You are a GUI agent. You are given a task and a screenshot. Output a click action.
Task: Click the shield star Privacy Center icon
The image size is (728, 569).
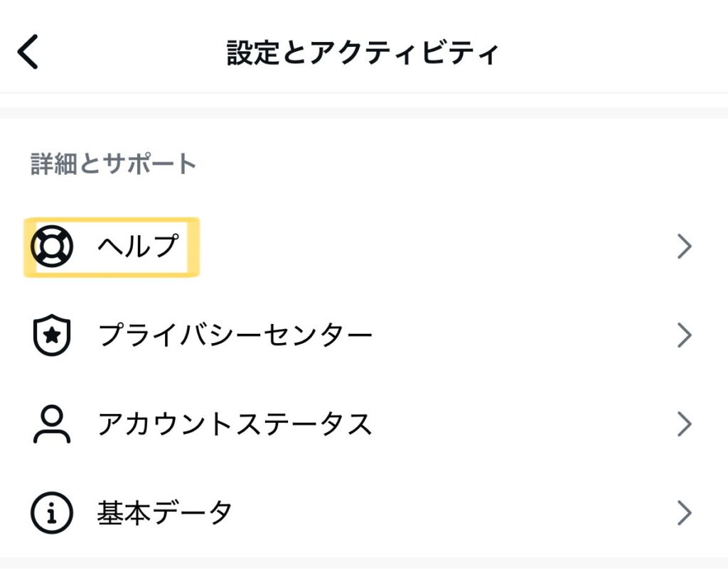click(52, 335)
